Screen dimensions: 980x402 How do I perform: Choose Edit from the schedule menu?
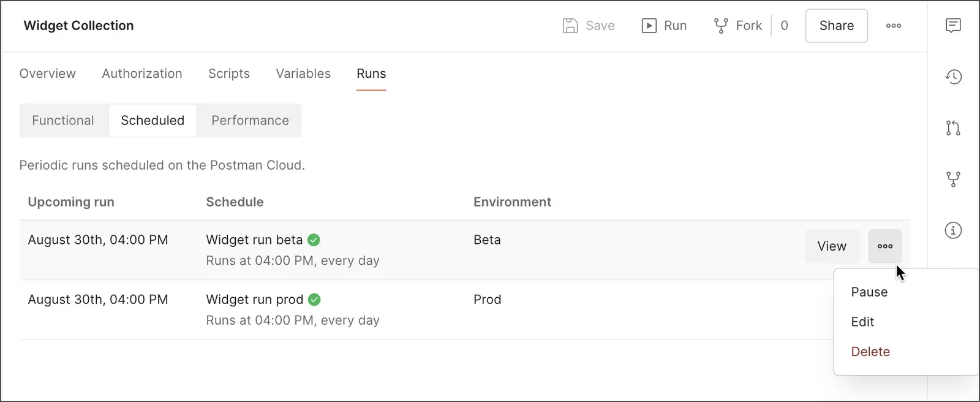(862, 322)
